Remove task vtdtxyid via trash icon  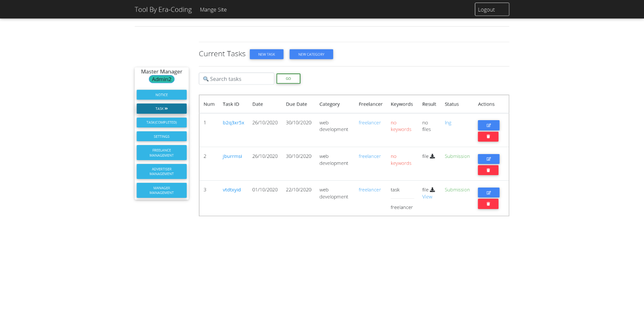488,204
